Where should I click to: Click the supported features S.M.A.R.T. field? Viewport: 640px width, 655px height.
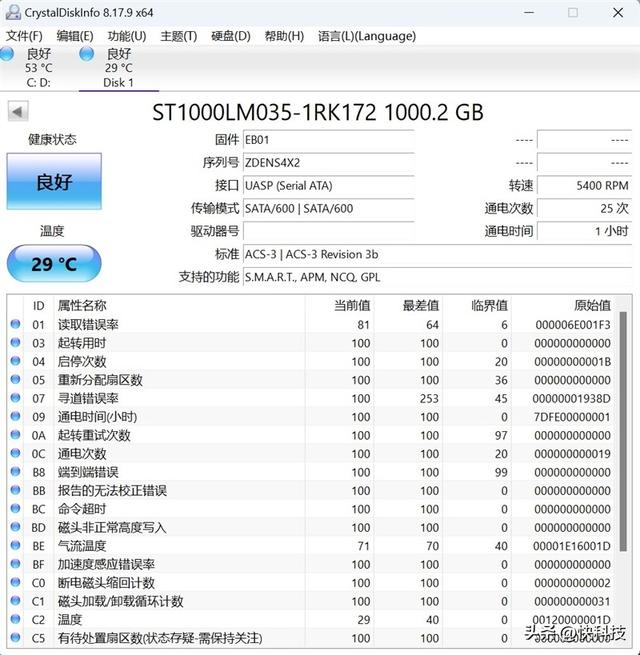click(437, 277)
